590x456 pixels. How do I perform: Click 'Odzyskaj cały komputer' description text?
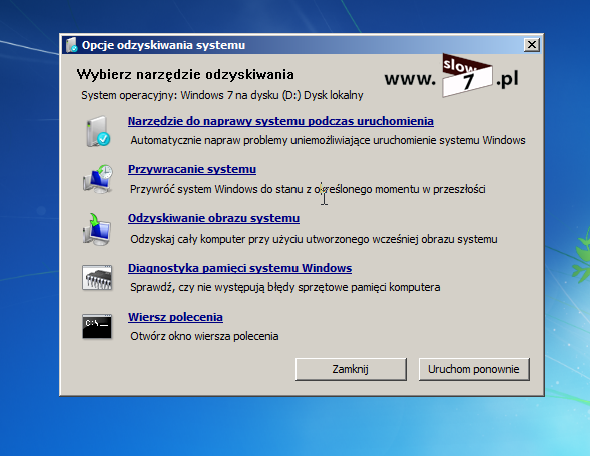tap(314, 239)
